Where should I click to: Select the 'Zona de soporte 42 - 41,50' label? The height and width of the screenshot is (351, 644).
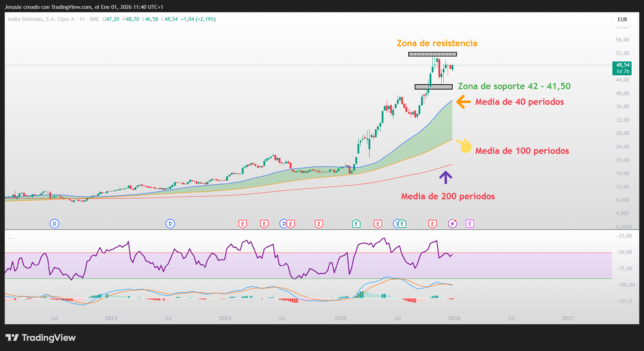pos(514,86)
